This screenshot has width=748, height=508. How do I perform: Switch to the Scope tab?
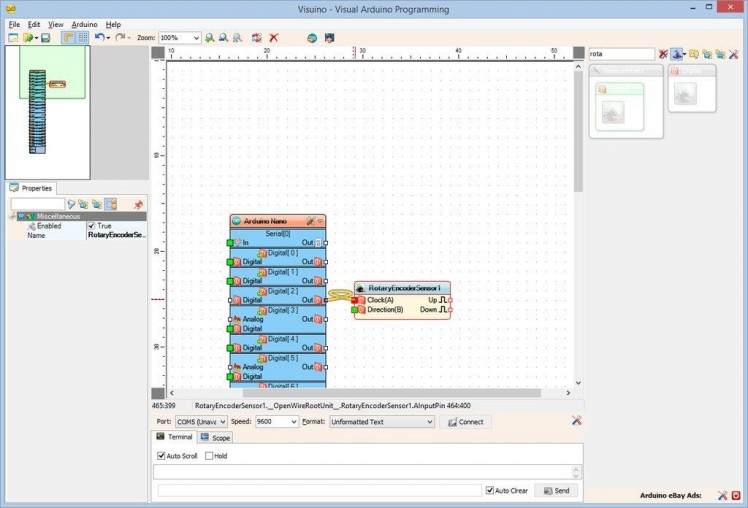[215, 438]
